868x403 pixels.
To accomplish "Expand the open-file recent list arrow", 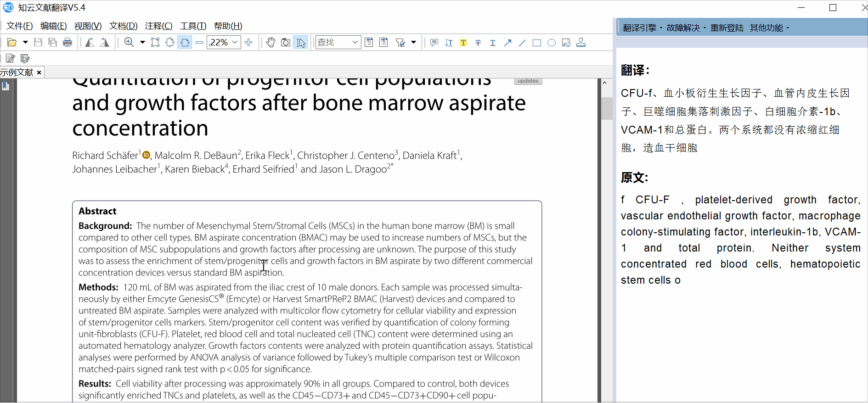I will click(x=25, y=43).
